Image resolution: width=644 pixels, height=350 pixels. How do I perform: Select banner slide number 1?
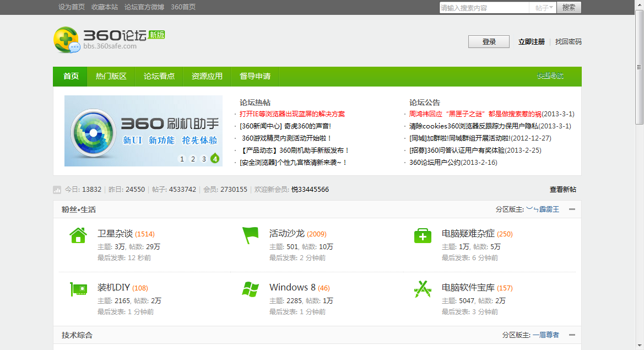coord(182,159)
